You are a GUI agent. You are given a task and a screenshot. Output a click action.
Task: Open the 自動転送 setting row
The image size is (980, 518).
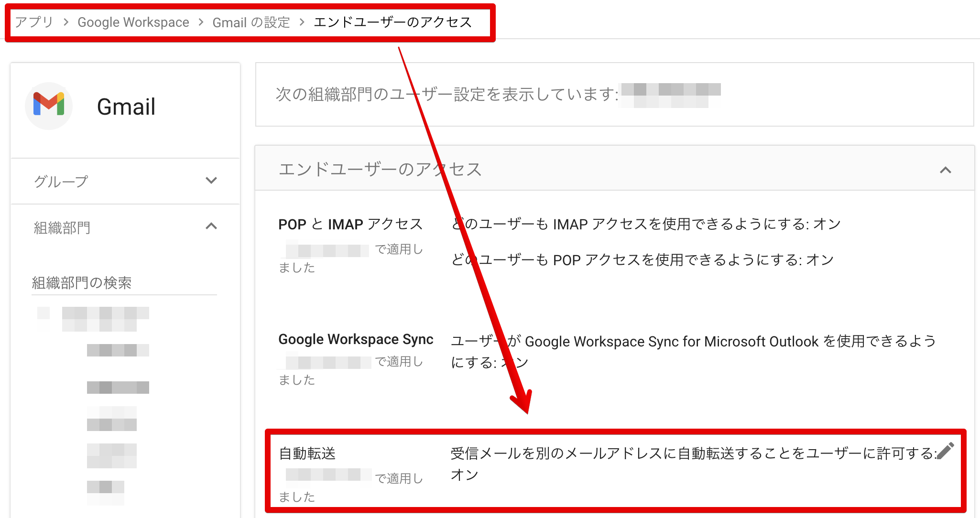307,453
